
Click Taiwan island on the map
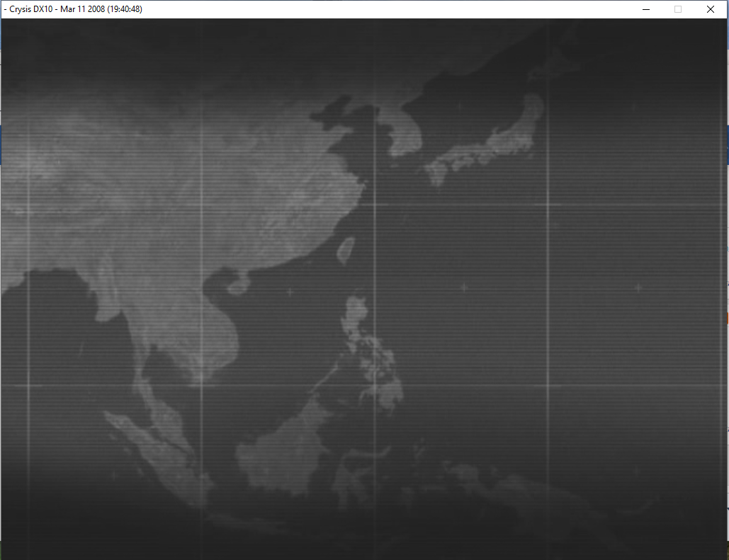pos(346,251)
